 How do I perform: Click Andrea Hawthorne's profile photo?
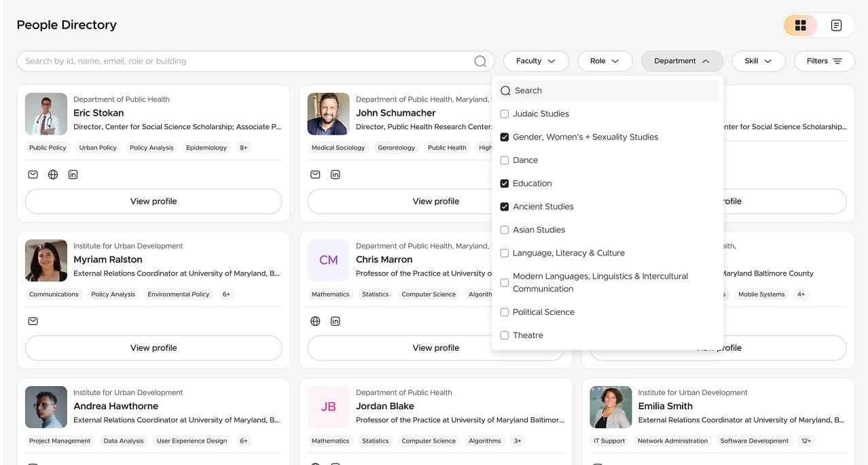[x=46, y=407]
